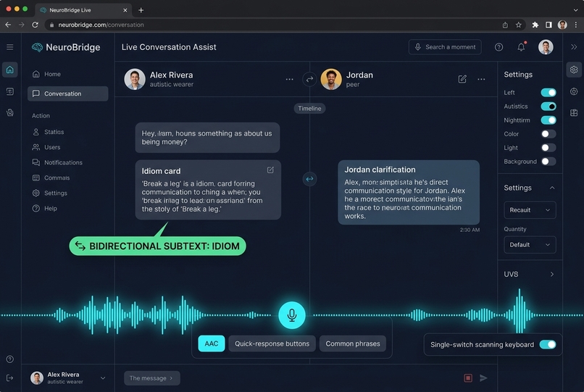The height and width of the screenshot is (392, 584).
Task: Click Alex Rivera's more options dots
Action: [289, 79]
